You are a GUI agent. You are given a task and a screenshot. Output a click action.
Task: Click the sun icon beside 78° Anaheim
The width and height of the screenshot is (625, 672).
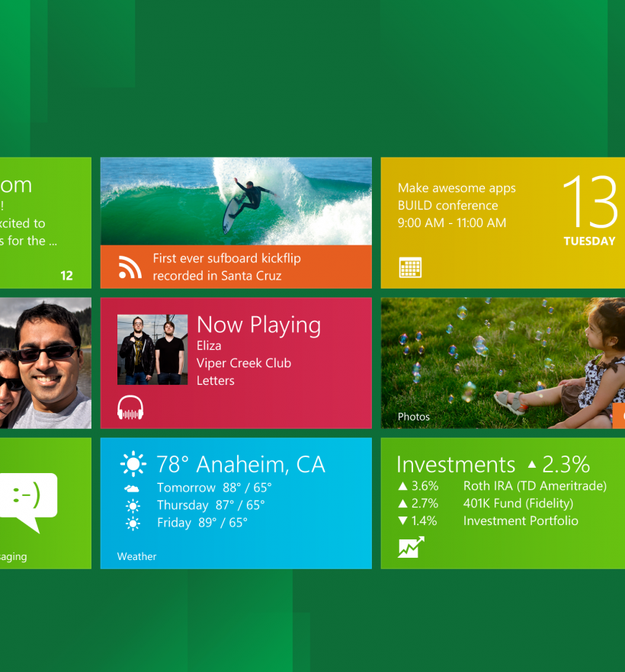tap(133, 464)
